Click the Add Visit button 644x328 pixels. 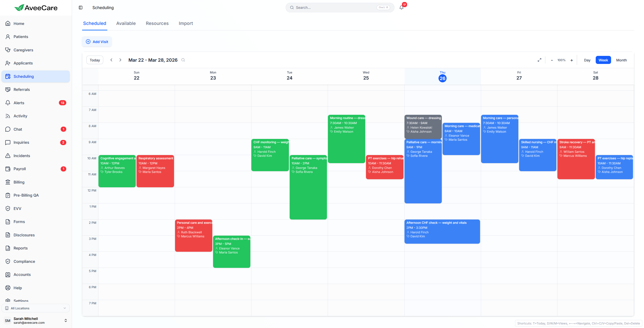pos(97,42)
